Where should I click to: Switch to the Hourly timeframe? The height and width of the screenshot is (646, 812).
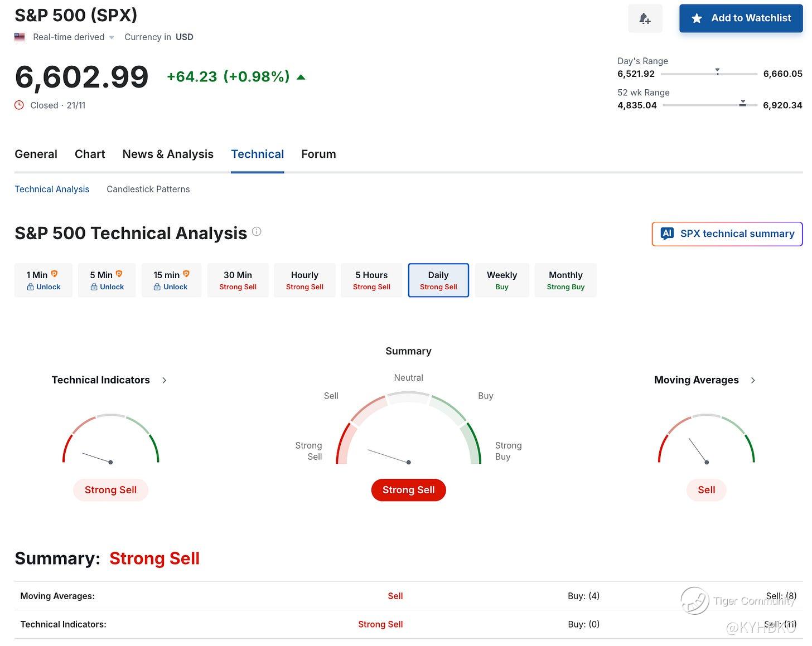point(304,280)
